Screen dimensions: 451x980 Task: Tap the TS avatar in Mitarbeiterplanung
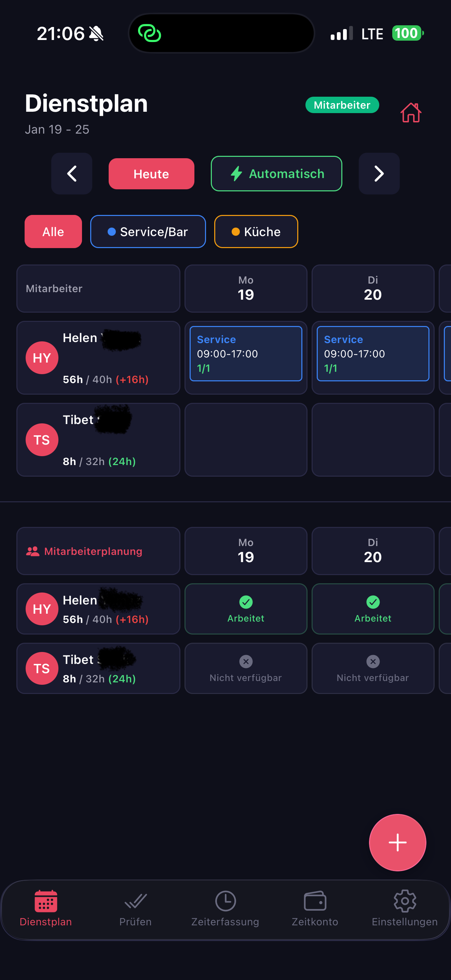click(x=42, y=668)
